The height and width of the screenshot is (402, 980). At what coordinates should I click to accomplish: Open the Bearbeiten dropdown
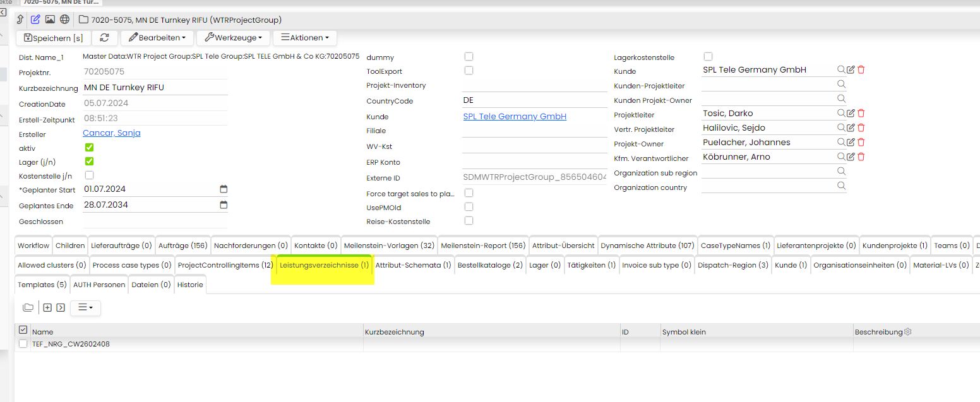pyautogui.click(x=157, y=38)
